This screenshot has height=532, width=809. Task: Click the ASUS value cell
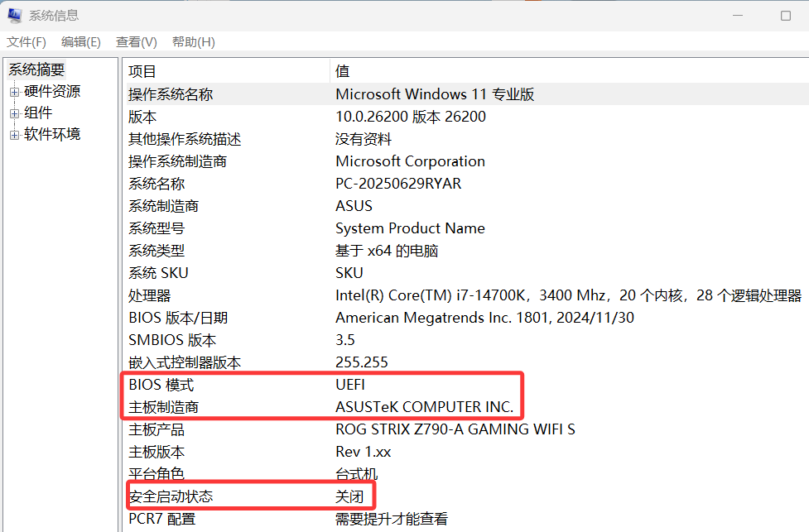pos(354,206)
